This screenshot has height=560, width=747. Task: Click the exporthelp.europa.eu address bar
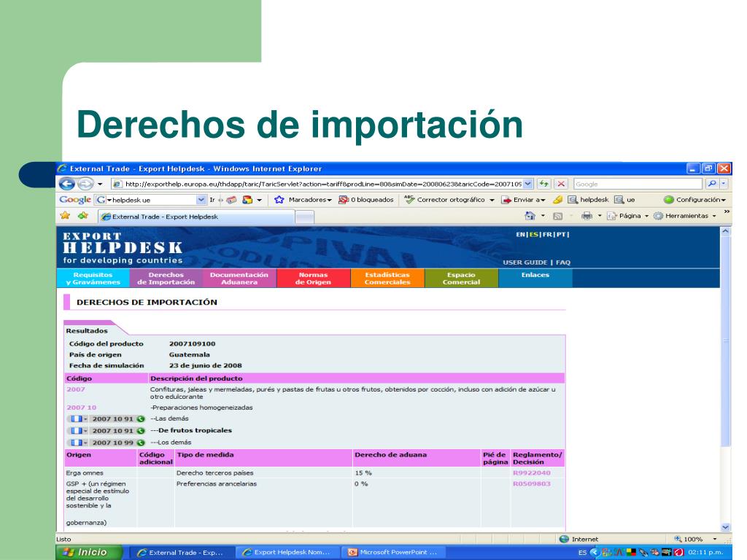tap(317, 184)
